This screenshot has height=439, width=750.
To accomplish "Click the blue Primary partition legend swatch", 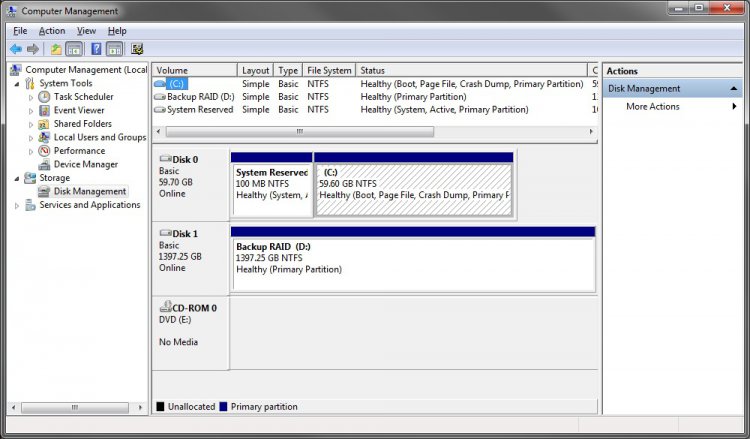I will (223, 406).
